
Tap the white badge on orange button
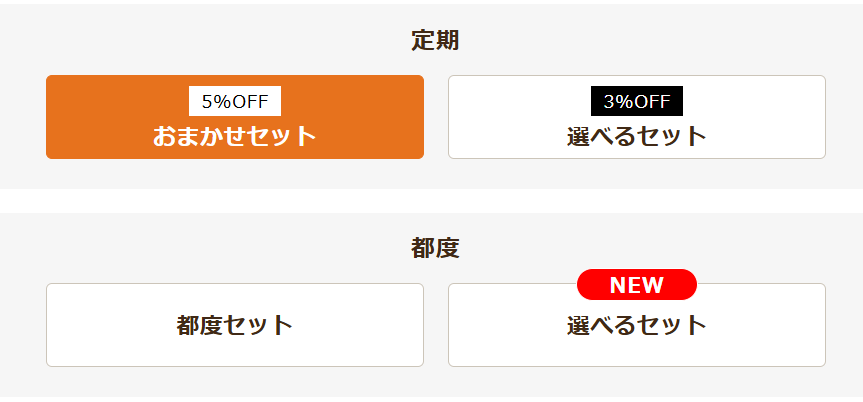click(235, 101)
